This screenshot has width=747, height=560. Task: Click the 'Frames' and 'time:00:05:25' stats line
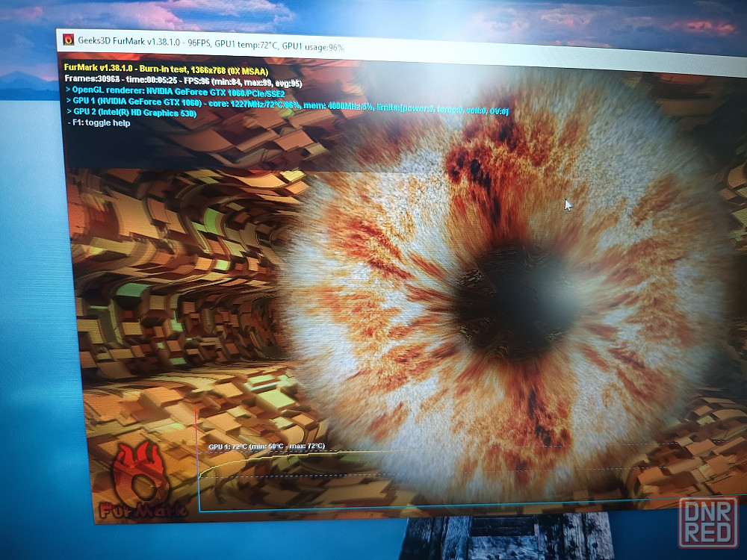183,81
